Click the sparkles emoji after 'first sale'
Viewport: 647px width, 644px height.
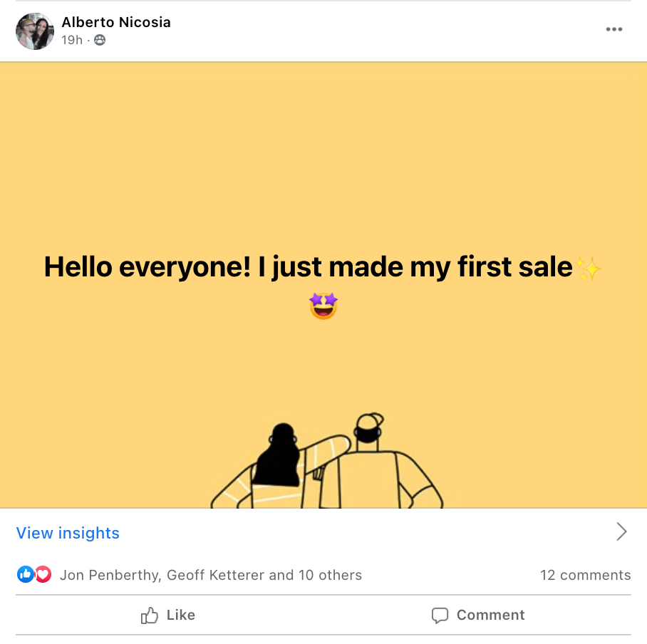[589, 269]
